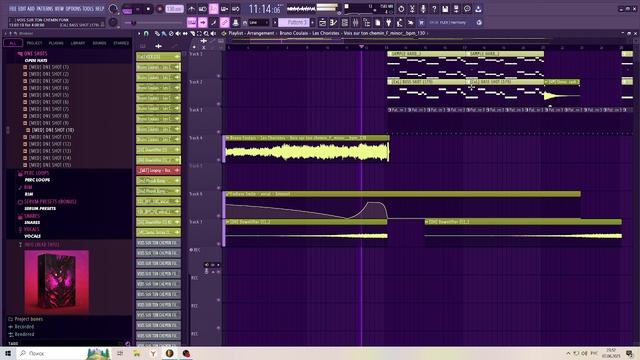Viewport: 640px width, 360px height.
Task: Click the microphone recording icon
Action: [423, 9]
